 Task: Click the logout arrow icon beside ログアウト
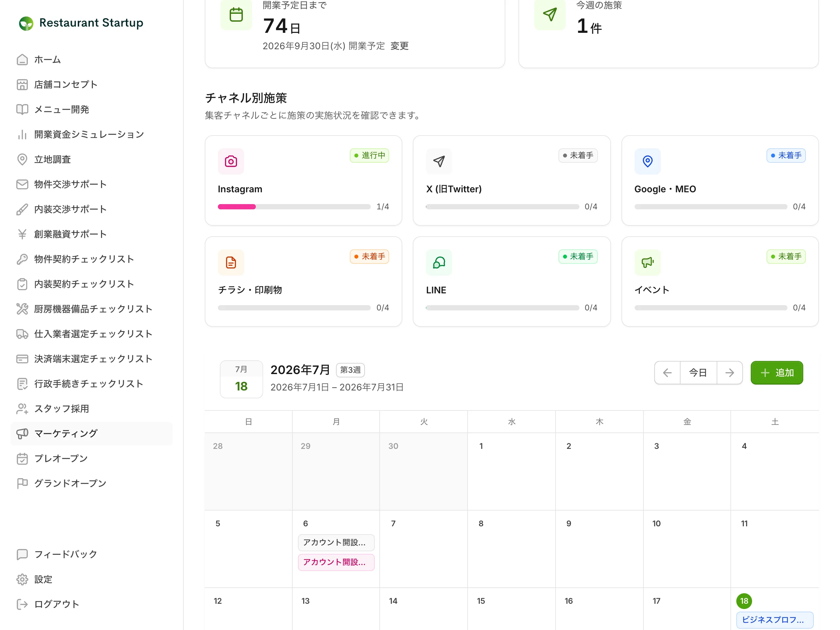click(x=22, y=604)
